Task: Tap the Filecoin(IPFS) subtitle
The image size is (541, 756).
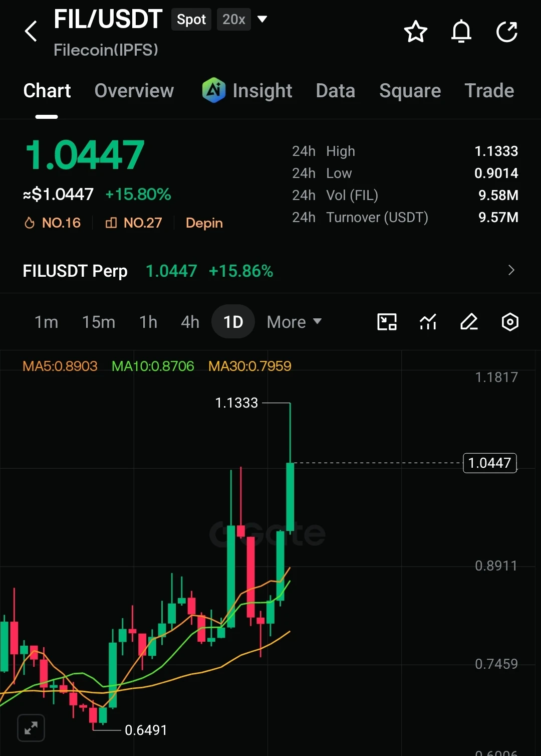Action: [106, 50]
